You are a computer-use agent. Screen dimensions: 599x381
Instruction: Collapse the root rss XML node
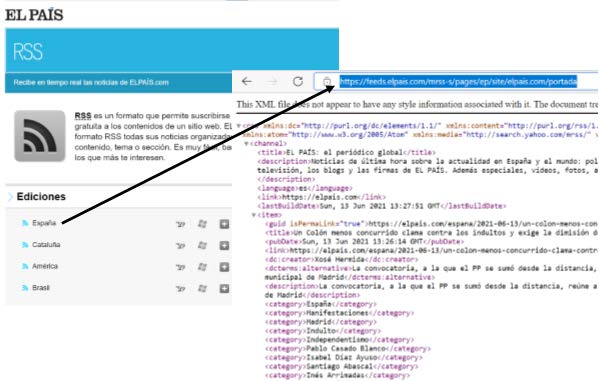click(x=239, y=126)
